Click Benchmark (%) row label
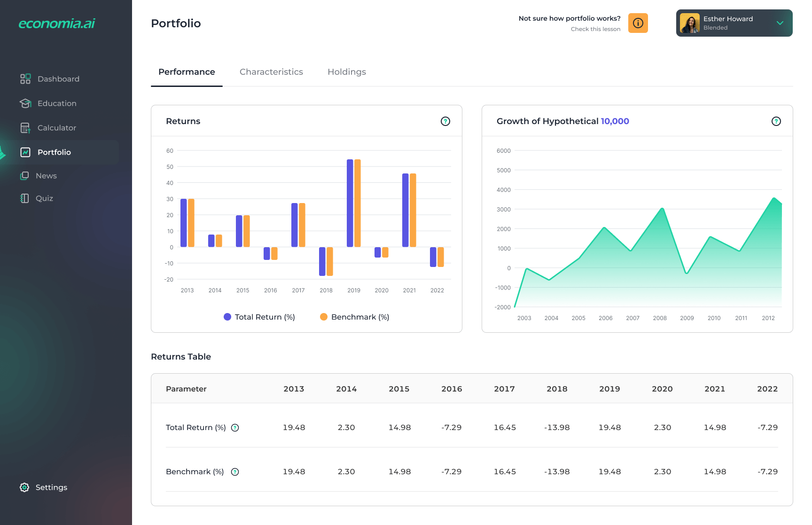 195,472
